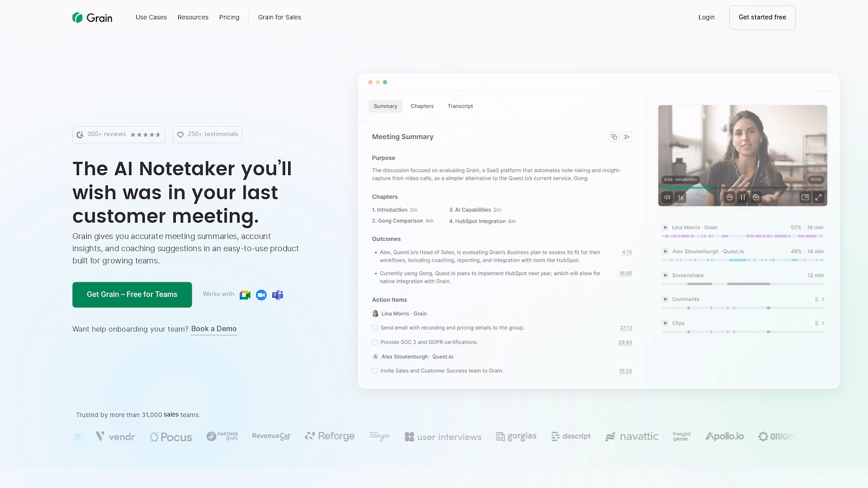868x488 pixels.
Task: Check 'Provide SOC 2 and GDPR certifications'
Action: coord(375,342)
